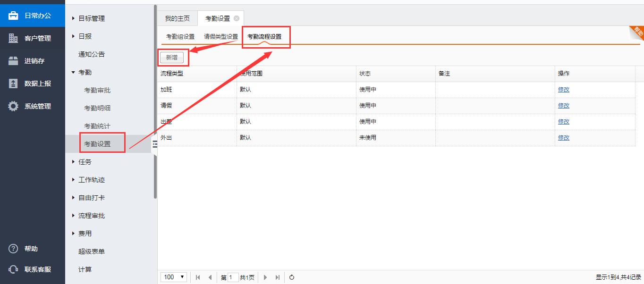Refresh the table with the reload icon
Screen dimensions: 644x284
point(292,277)
